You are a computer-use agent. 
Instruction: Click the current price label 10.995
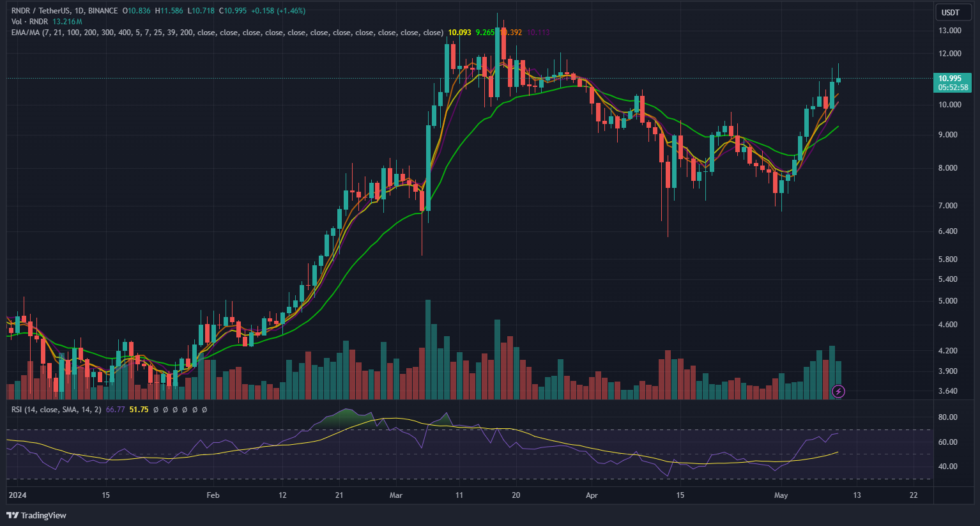[x=950, y=79]
